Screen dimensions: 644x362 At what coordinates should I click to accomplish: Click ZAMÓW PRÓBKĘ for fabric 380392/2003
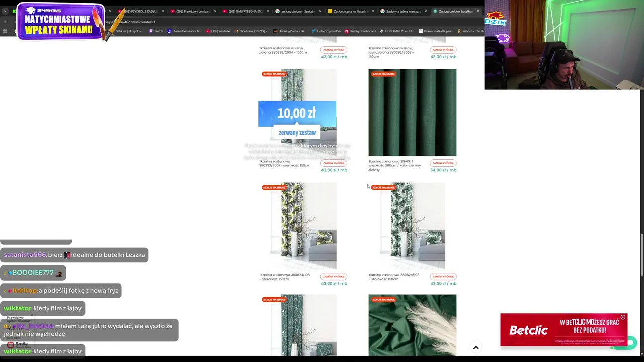(443, 50)
